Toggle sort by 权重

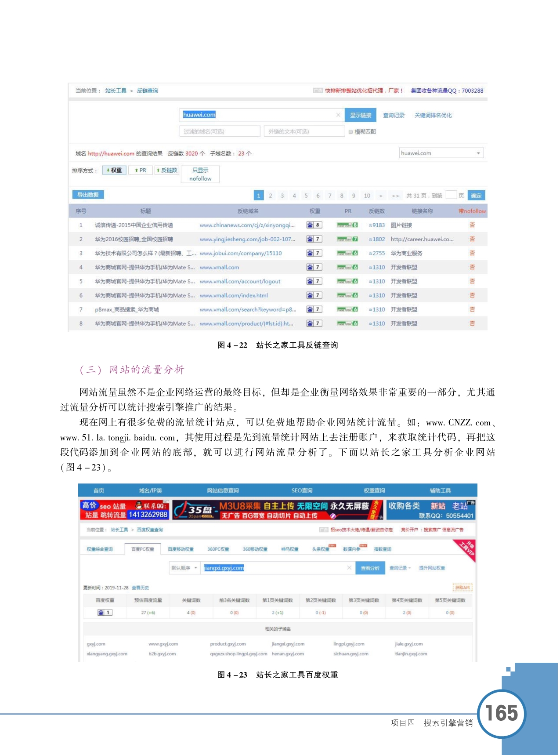tap(114, 170)
